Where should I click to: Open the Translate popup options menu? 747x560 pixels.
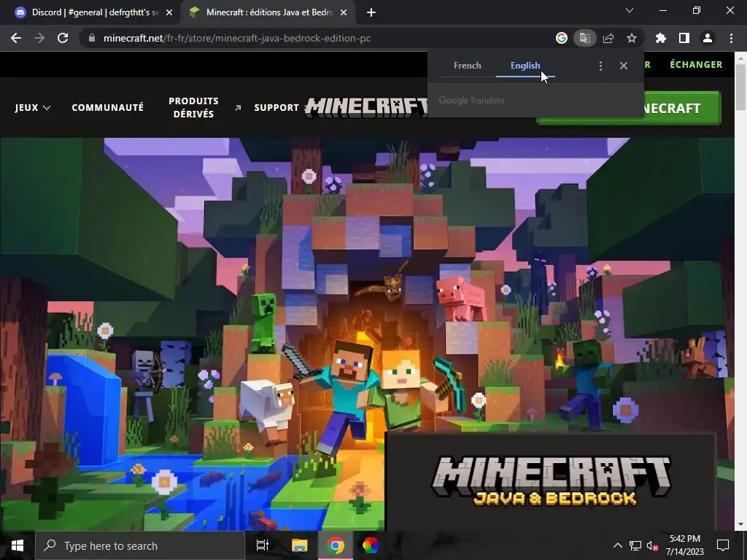coord(600,66)
